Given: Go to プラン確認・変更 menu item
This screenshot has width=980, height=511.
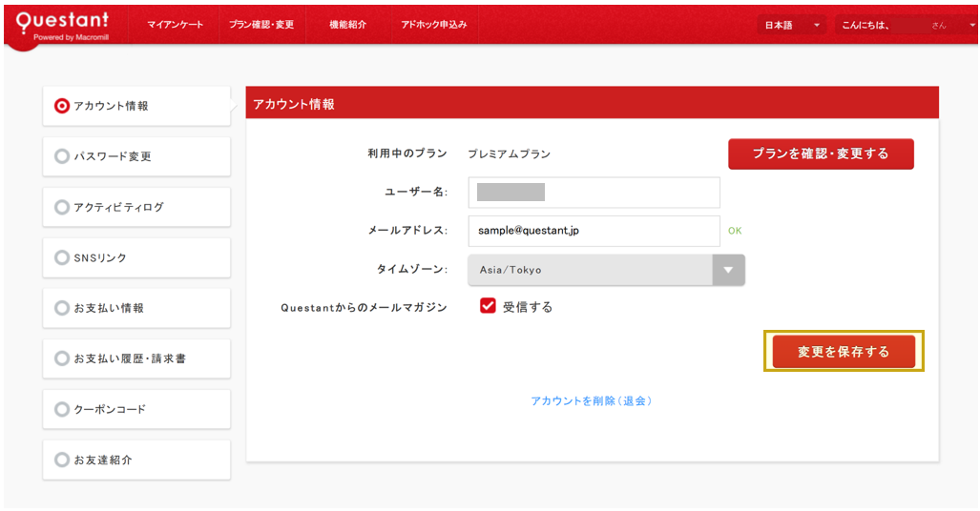Looking at the screenshot, I should pyautogui.click(x=261, y=25).
